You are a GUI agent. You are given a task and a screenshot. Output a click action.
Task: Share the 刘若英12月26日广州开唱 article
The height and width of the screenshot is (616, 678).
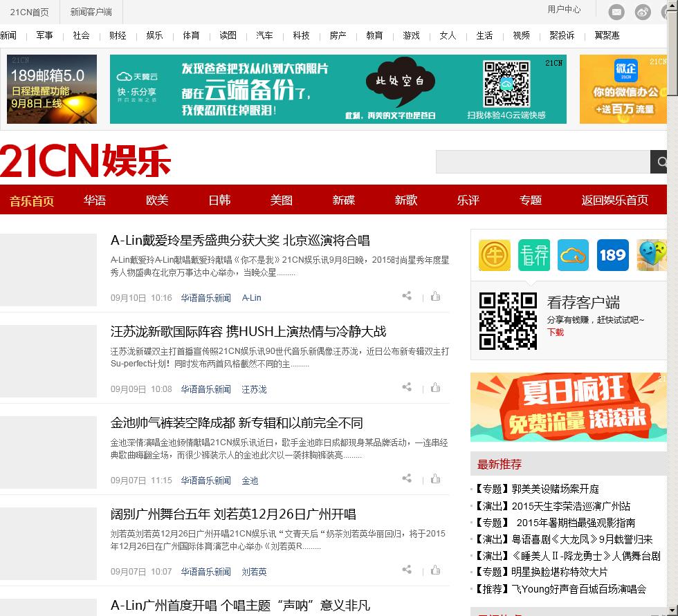click(407, 570)
